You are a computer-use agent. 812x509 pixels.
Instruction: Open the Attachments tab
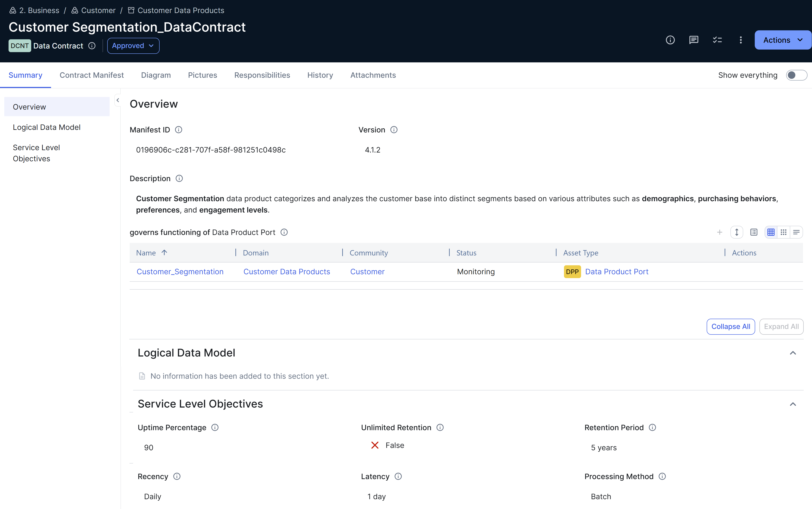373,75
